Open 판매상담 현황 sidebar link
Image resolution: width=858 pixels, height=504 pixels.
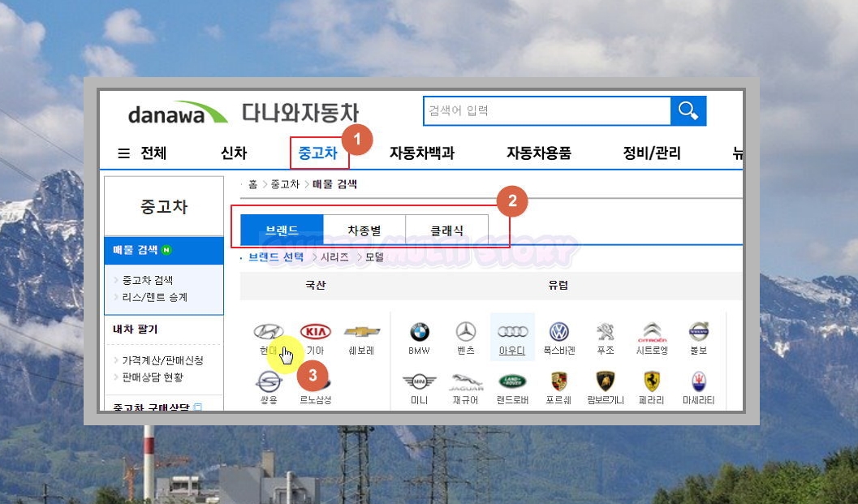click(x=153, y=377)
